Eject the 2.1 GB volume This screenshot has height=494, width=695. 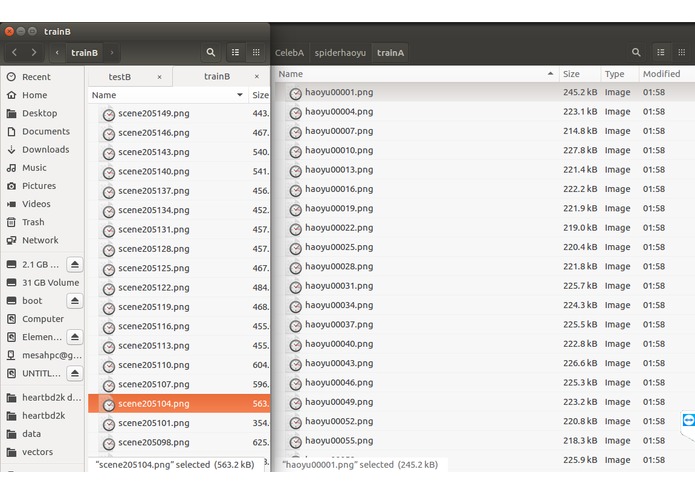tap(74, 265)
